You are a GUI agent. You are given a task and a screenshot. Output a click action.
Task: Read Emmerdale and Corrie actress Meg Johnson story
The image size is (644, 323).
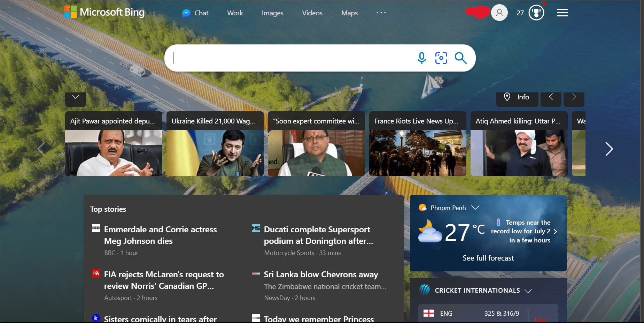tap(160, 235)
